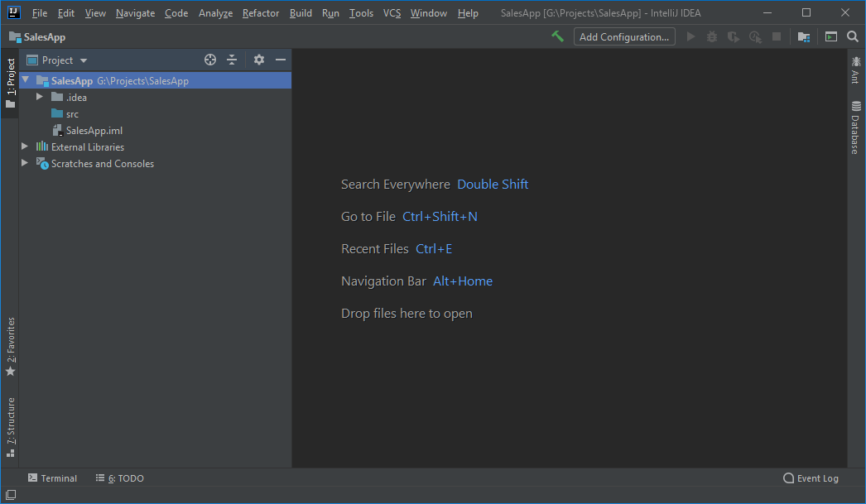
Task: Open the 7: Structure side tab
Action: coord(11,427)
